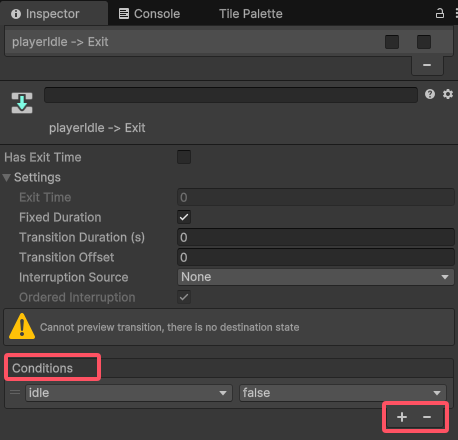This screenshot has height=440, width=458.
Task: Open the Interruption Source None dropdown
Action: point(316,277)
